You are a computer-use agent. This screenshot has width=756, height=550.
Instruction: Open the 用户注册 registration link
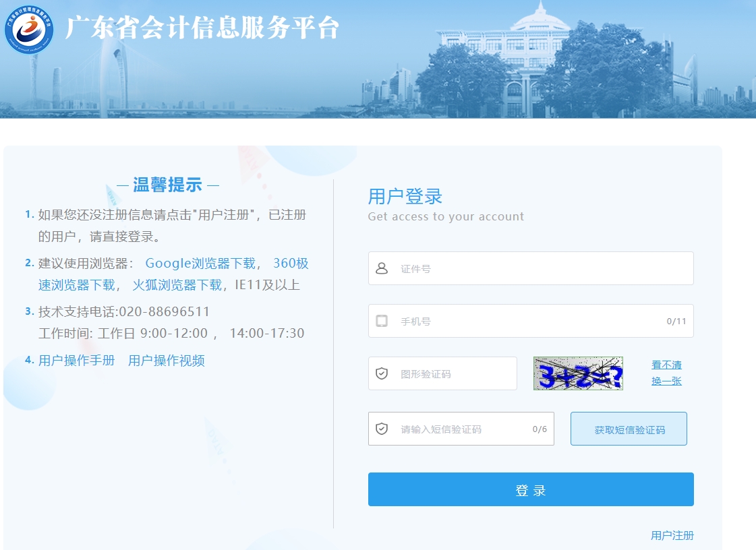coord(672,535)
